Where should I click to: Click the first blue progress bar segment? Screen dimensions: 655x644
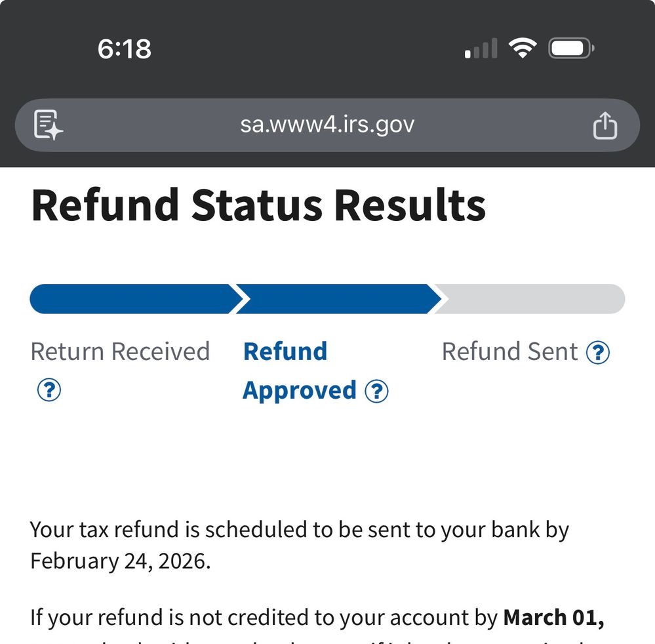131,299
